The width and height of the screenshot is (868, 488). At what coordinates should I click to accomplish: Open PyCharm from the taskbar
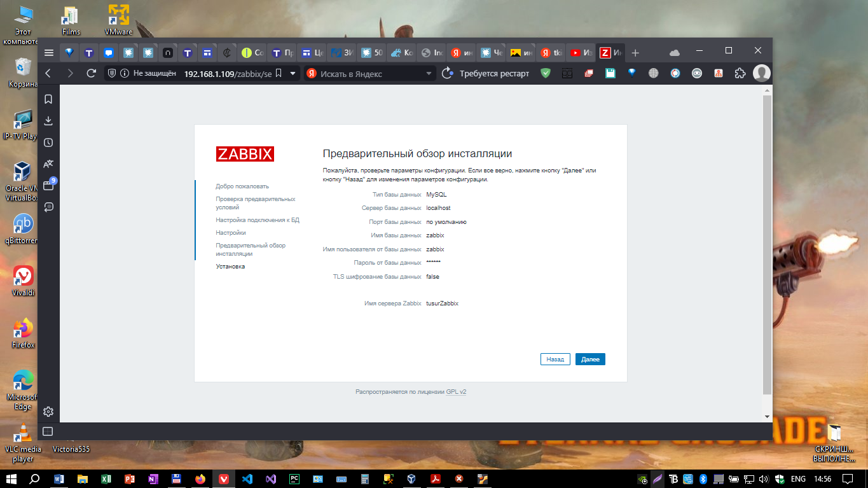coord(294,478)
